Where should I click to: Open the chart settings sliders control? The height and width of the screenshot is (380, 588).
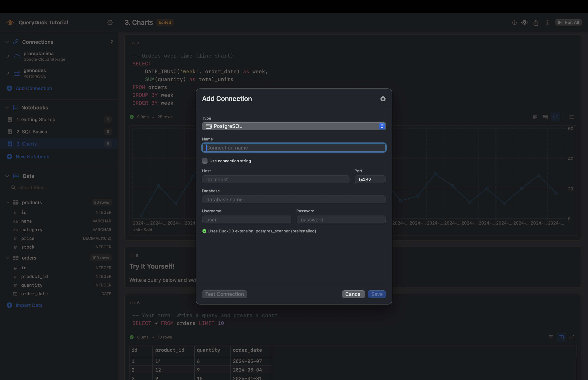tap(571, 117)
